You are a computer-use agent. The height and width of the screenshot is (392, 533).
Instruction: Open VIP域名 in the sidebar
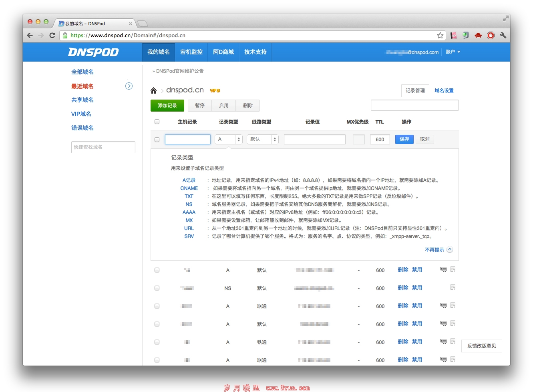(x=81, y=114)
